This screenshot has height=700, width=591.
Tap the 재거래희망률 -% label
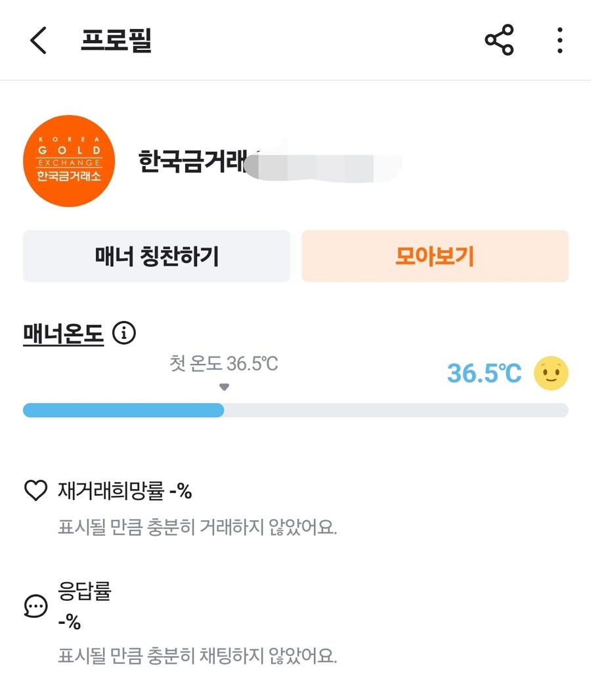pos(125,491)
